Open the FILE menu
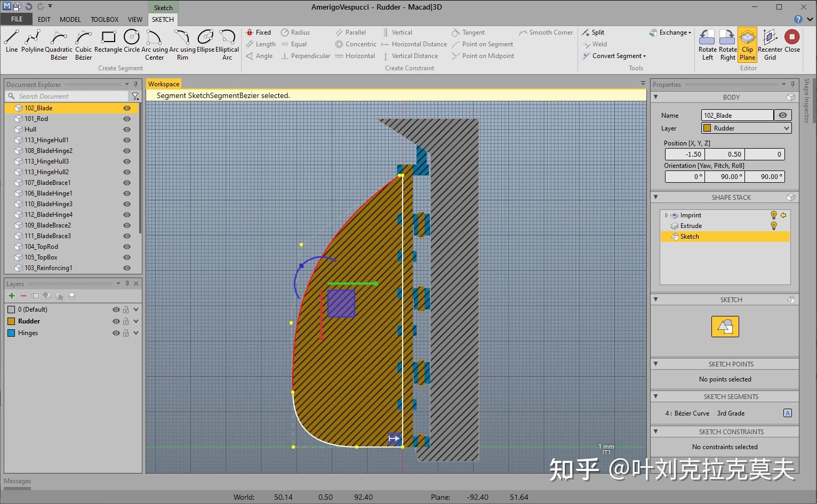 point(17,19)
